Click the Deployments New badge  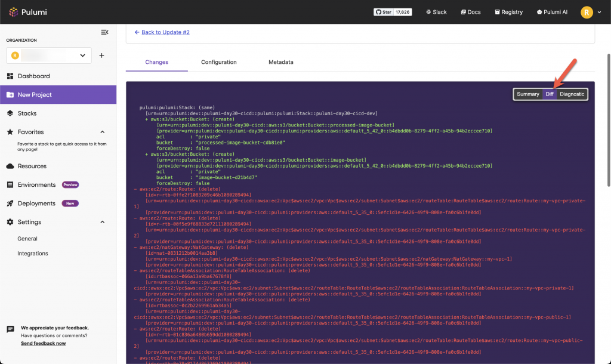coord(70,203)
